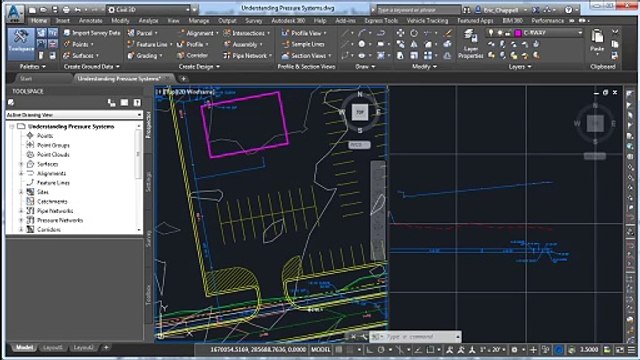The image size is (640, 360).
Task: Select Point Groups in Toolspace tree
Action: pos(53,145)
